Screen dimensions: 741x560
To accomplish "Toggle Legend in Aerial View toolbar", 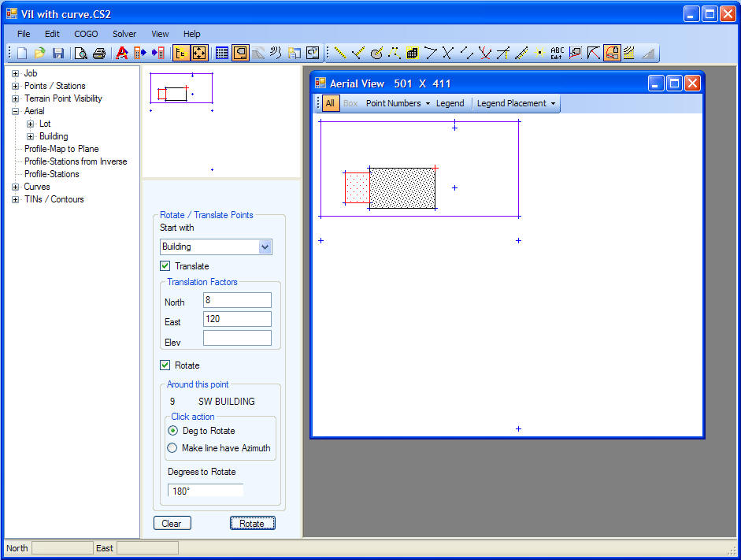I will [450, 103].
